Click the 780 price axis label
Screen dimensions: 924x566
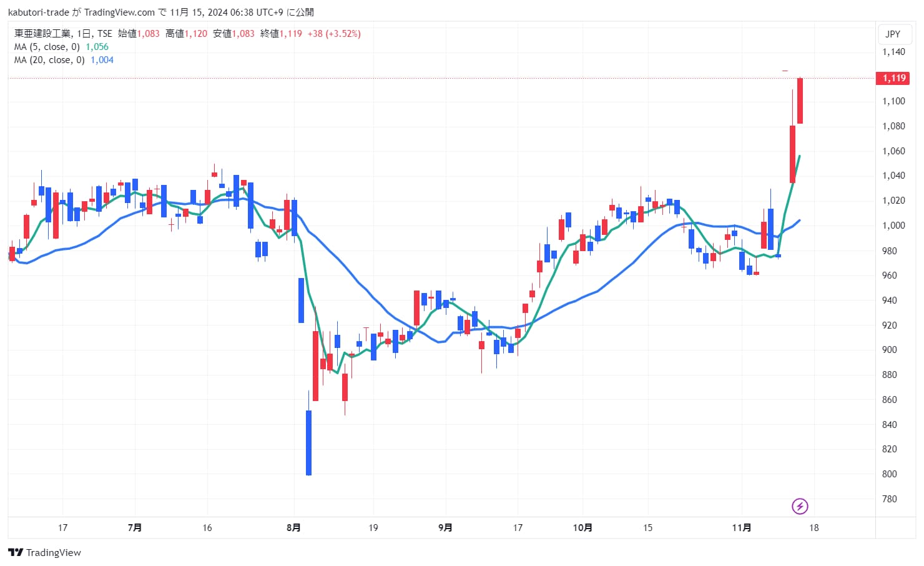(889, 499)
